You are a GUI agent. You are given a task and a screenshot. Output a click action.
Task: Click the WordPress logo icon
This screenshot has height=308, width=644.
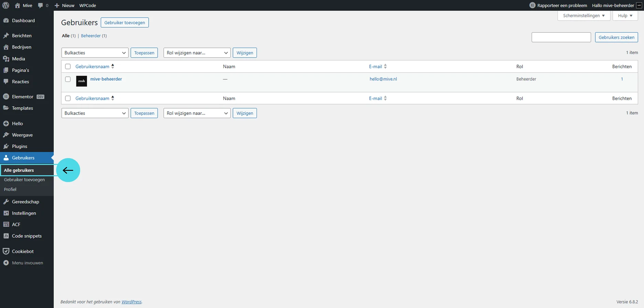pyautogui.click(x=5, y=5)
